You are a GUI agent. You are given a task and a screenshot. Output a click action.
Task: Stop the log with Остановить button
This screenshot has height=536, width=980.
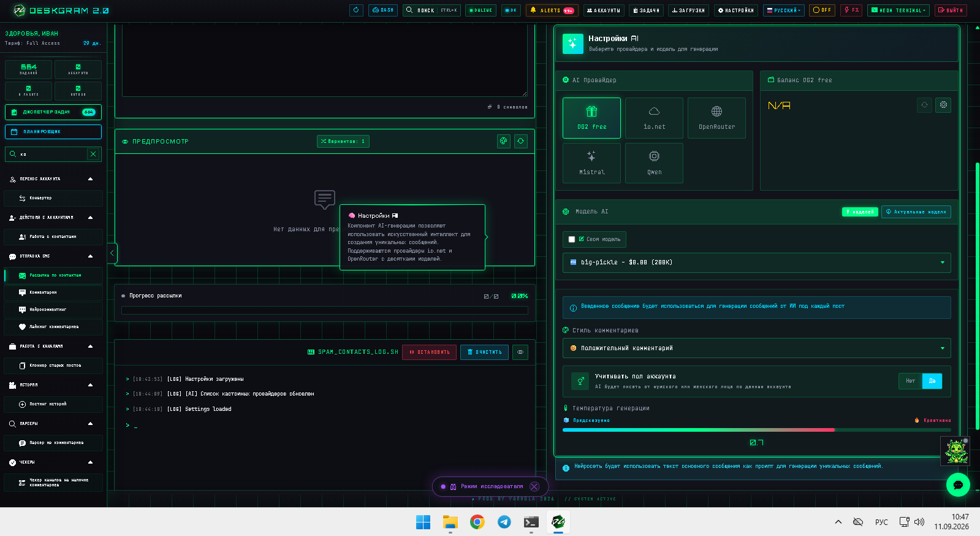click(429, 352)
